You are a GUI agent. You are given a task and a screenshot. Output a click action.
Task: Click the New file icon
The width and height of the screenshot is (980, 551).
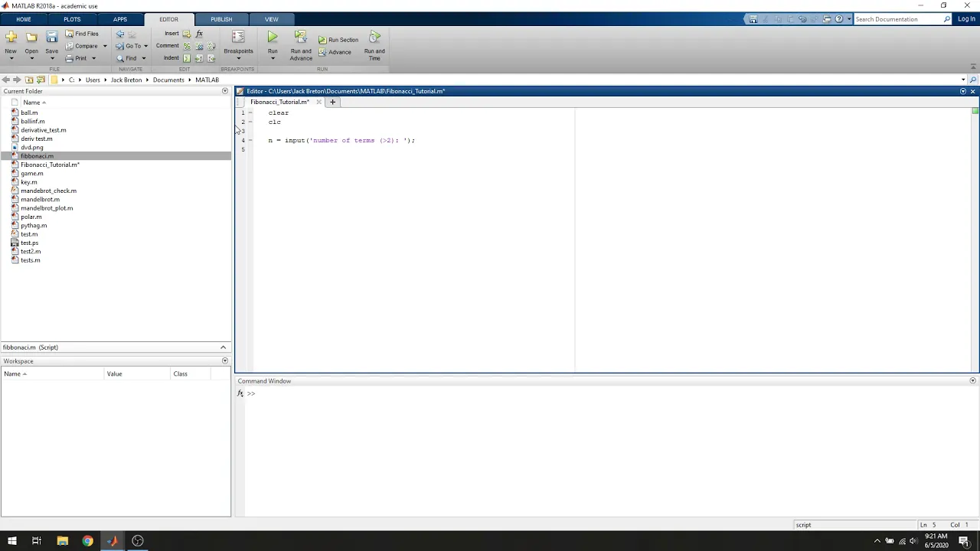(11, 37)
